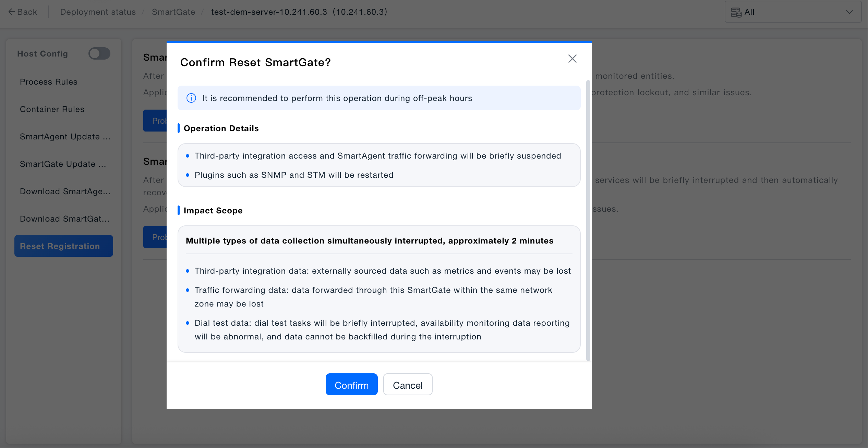Click the Impact Scope heading
The height and width of the screenshot is (448, 868).
coord(213,211)
